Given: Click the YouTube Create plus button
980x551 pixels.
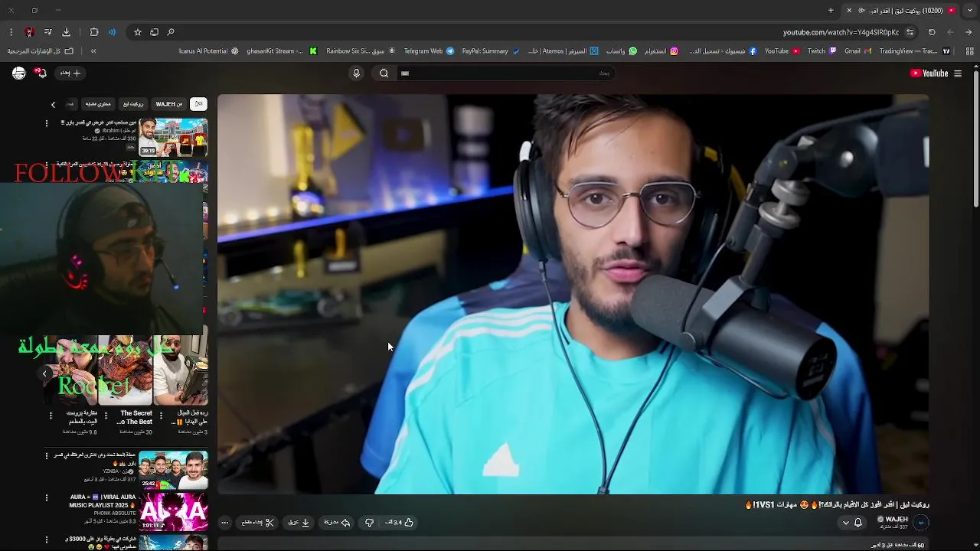Looking at the screenshot, I should (x=70, y=73).
